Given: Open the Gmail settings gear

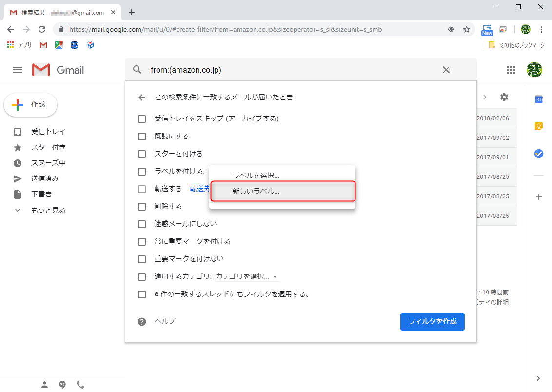Looking at the screenshot, I should [504, 97].
